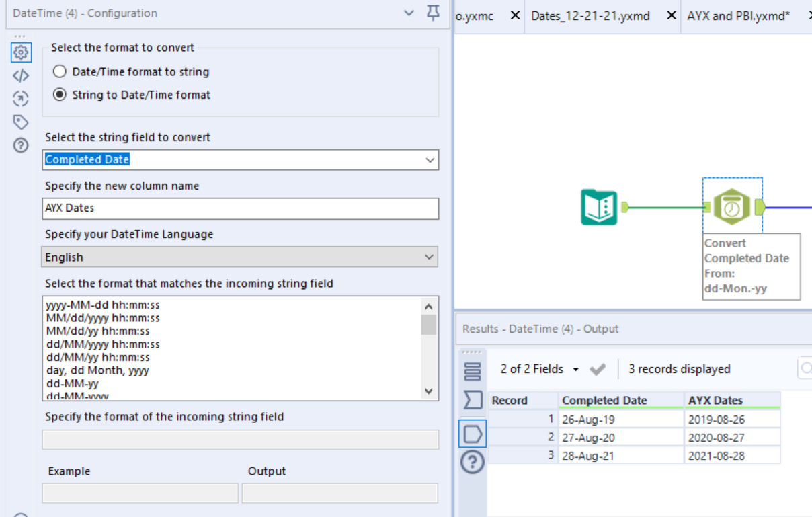Viewport: 812px width, 517px height.
Task: Open the Configuration gear icon in sidebar
Action: tap(21, 52)
